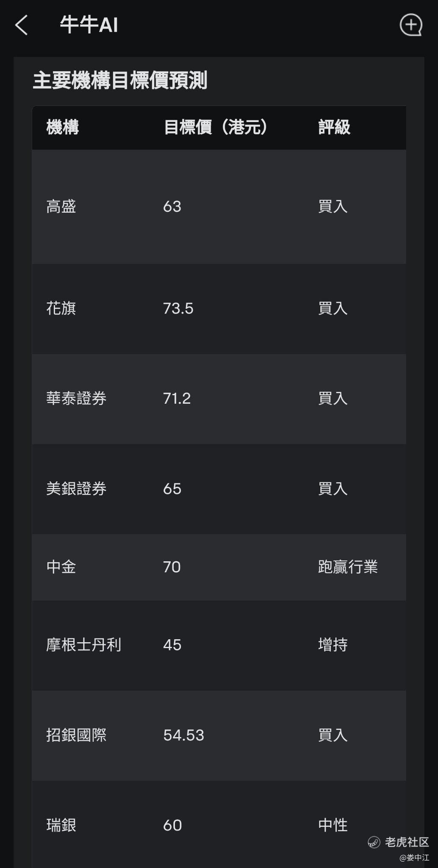This screenshot has height=868, width=438.
Task: Click 華泰證券 institution cell
Action: [x=76, y=398]
